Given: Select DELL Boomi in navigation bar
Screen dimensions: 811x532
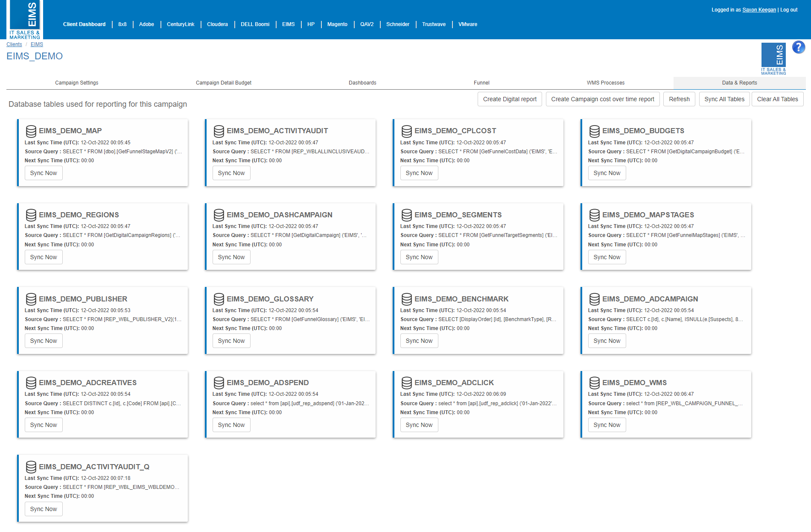Looking at the screenshot, I should click(x=255, y=24).
